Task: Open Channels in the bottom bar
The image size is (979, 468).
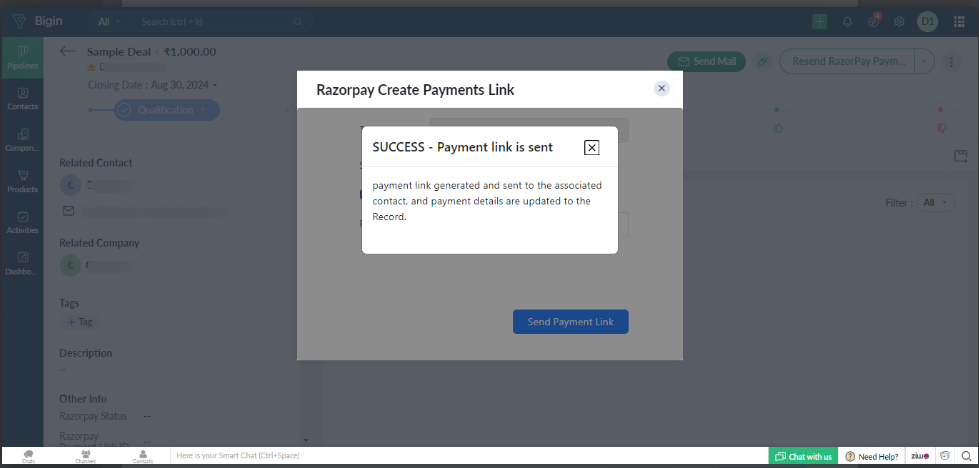Action: [x=86, y=456]
